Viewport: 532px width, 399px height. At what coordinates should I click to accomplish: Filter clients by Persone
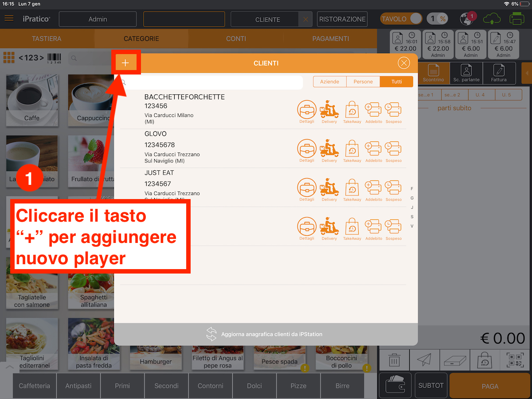click(x=363, y=82)
